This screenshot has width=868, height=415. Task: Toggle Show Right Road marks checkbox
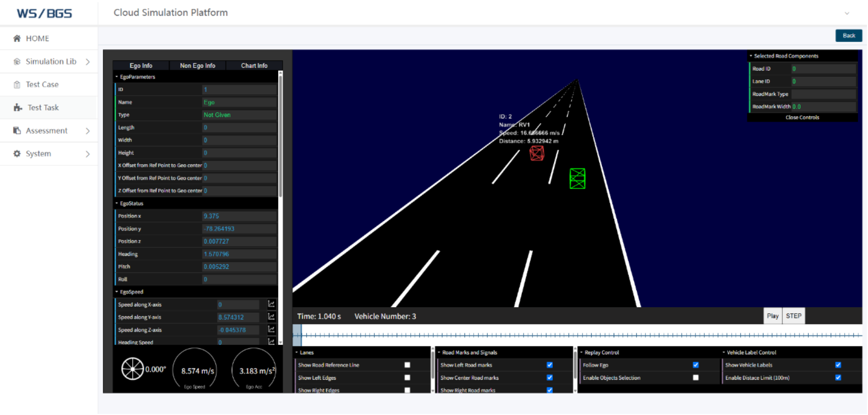(550, 390)
